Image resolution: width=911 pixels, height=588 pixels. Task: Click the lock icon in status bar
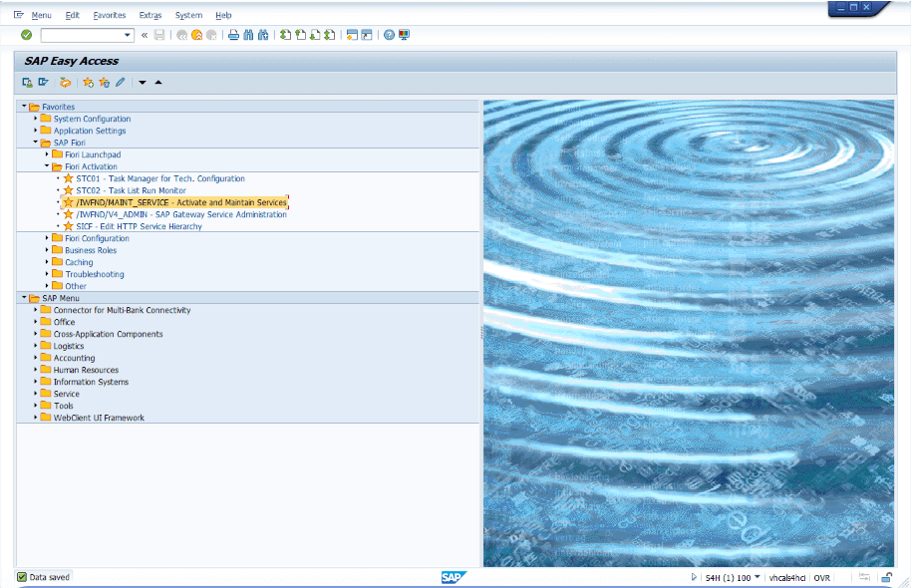point(886,577)
